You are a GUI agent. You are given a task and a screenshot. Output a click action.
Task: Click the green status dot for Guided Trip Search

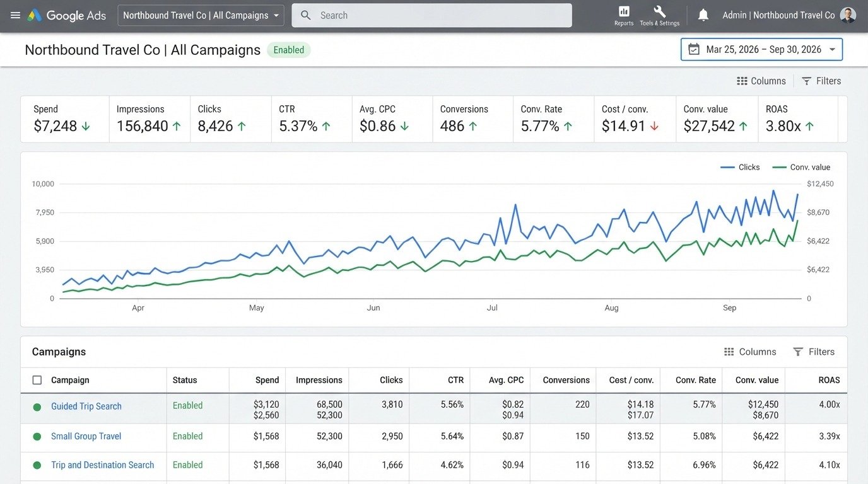pos(37,407)
